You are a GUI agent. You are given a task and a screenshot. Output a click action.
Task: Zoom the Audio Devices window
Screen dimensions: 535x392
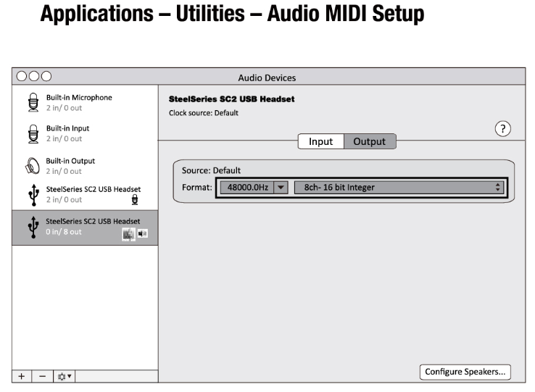click(x=46, y=76)
